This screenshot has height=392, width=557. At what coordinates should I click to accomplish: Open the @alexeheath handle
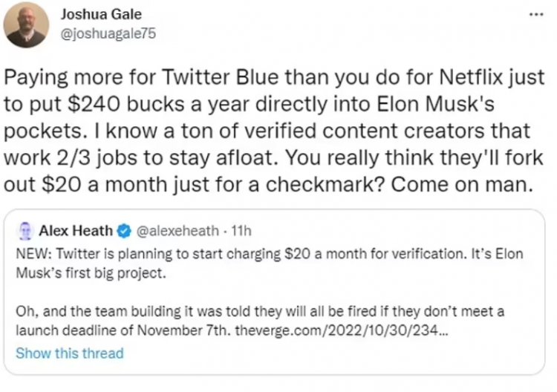177,231
